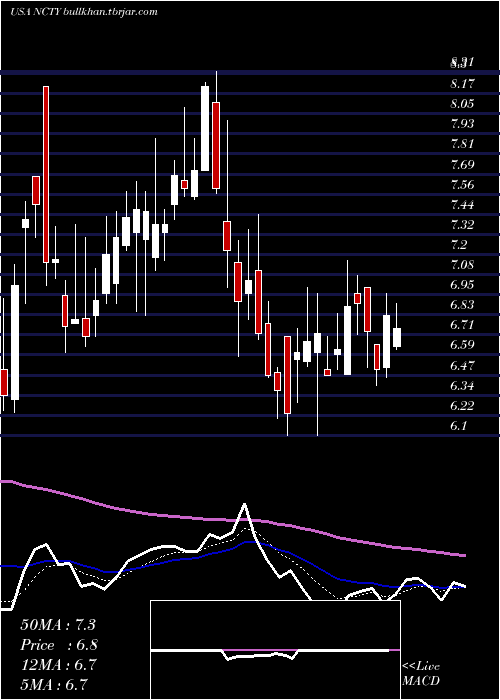Select the 6.1 axis label
Viewport: 500px width, 700px height.
pos(459,426)
